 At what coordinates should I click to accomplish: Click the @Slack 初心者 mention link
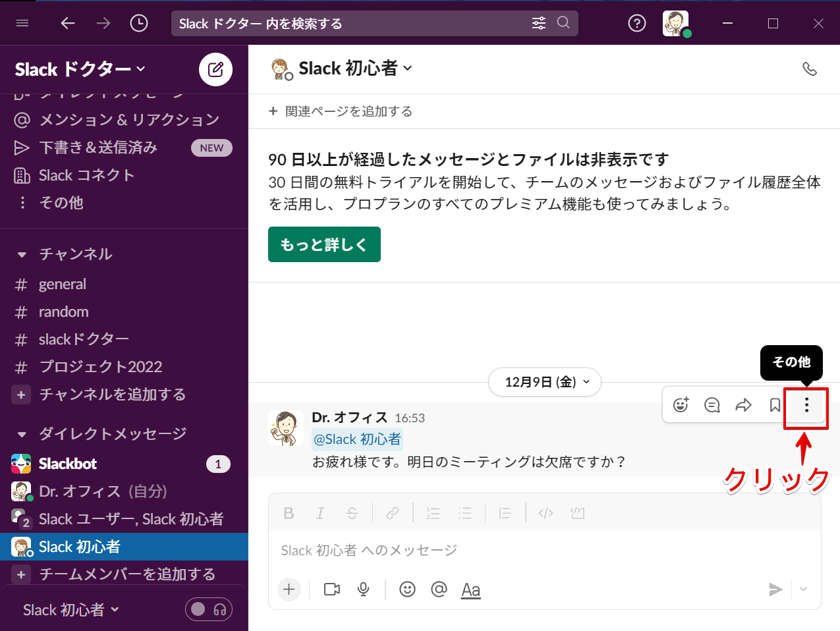[x=357, y=439]
